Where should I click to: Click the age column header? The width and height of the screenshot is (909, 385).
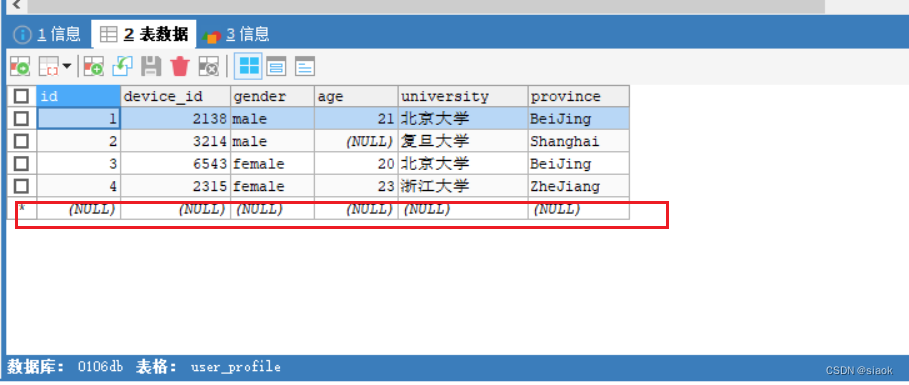357,96
